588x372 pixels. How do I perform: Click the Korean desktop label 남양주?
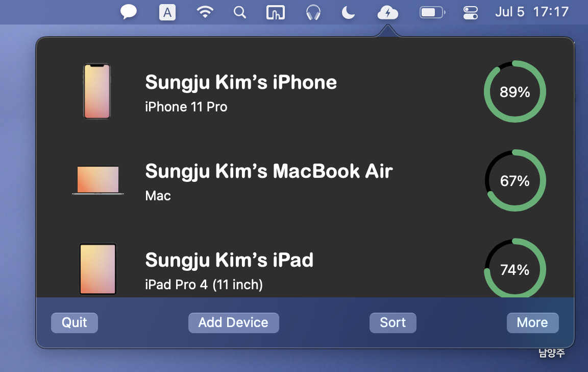pos(551,353)
